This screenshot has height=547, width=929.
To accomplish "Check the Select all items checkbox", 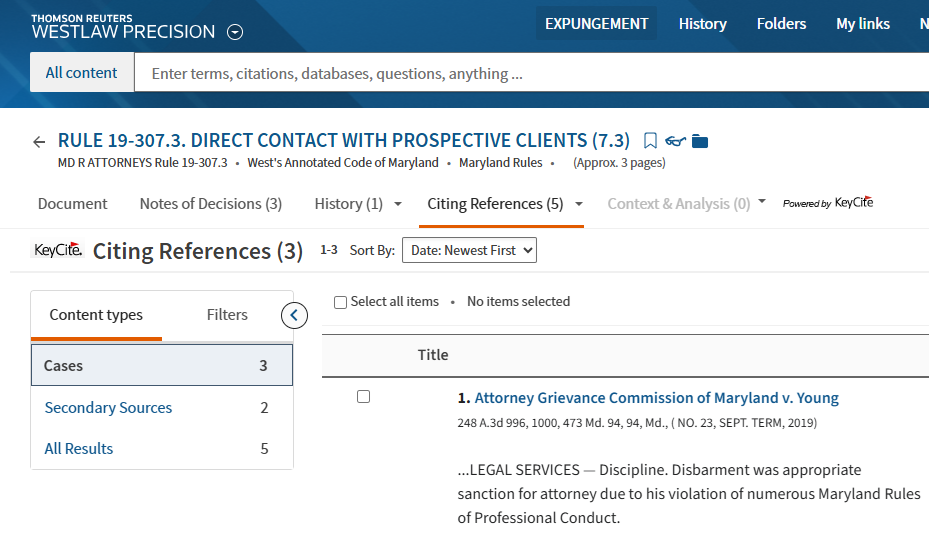I will click(x=340, y=302).
